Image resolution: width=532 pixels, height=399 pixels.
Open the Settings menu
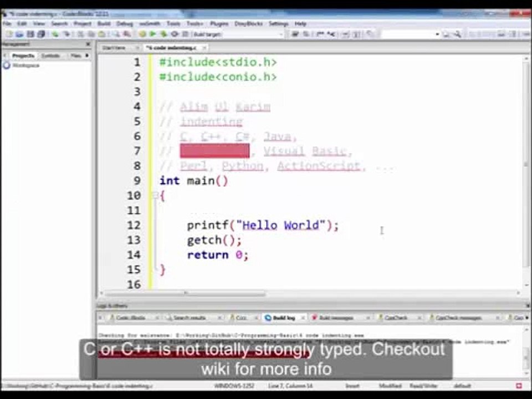(279, 23)
